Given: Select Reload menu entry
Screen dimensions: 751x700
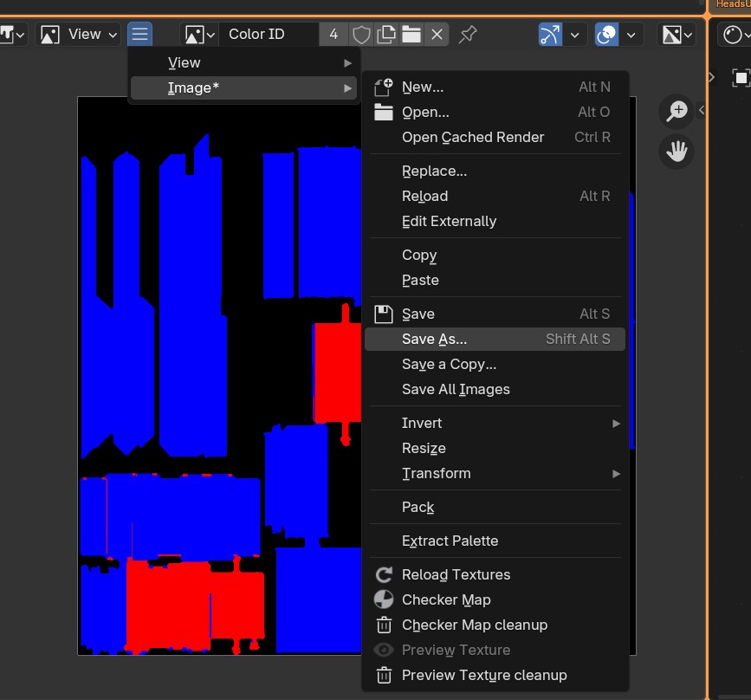Looking at the screenshot, I should (495, 196).
